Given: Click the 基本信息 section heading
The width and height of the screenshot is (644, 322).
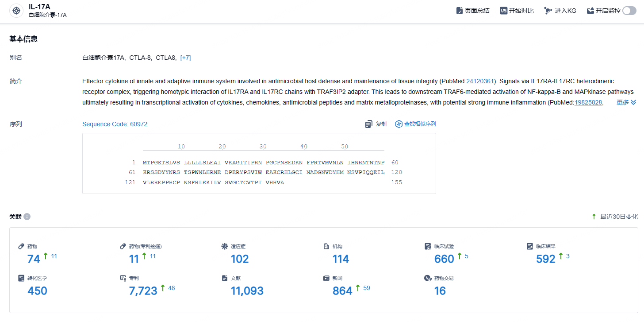Looking at the screenshot, I should coord(23,39).
